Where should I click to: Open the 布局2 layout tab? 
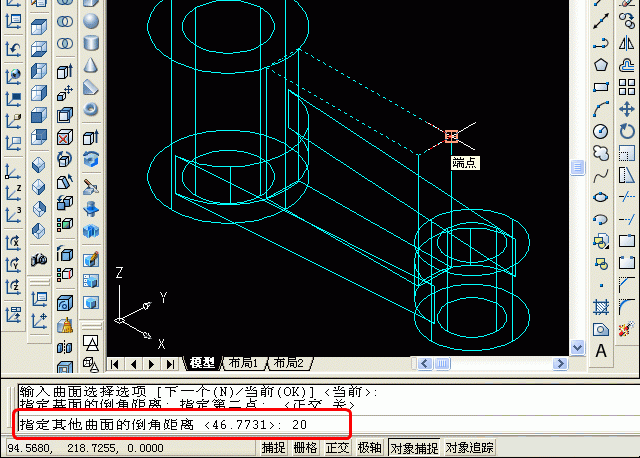pyautogui.click(x=288, y=362)
